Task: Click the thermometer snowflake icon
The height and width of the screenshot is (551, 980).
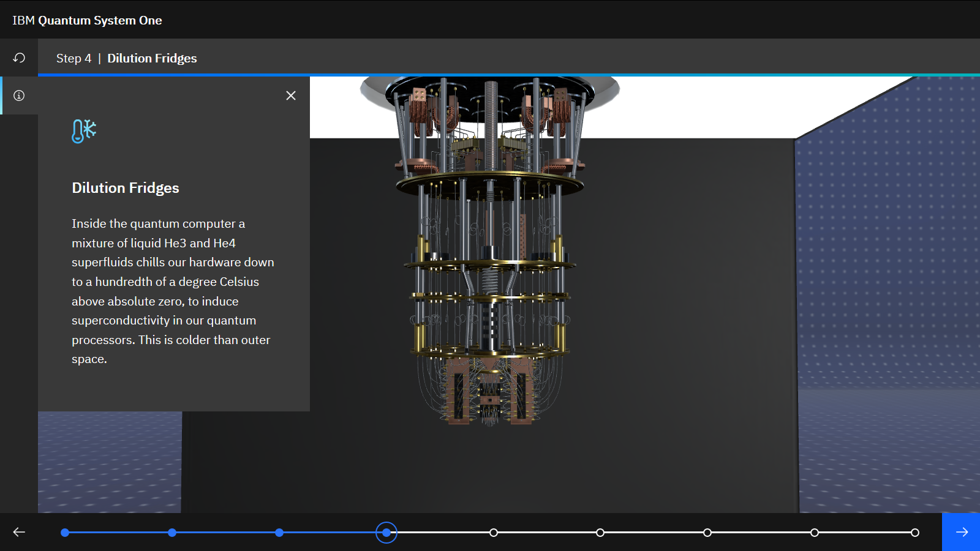Action: [84, 130]
